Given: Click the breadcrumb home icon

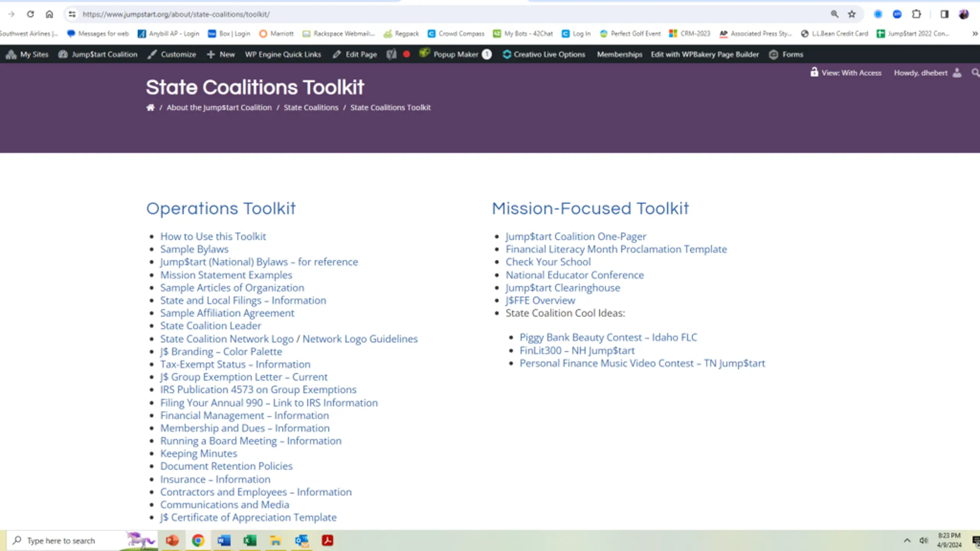Looking at the screenshot, I should 150,108.
